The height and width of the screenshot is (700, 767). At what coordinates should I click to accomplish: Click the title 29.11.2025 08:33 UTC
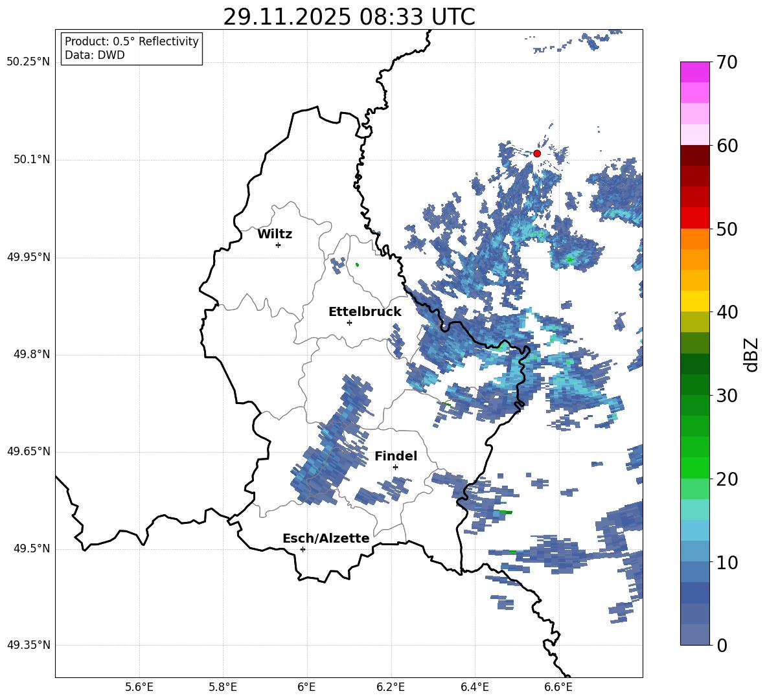tap(349, 17)
